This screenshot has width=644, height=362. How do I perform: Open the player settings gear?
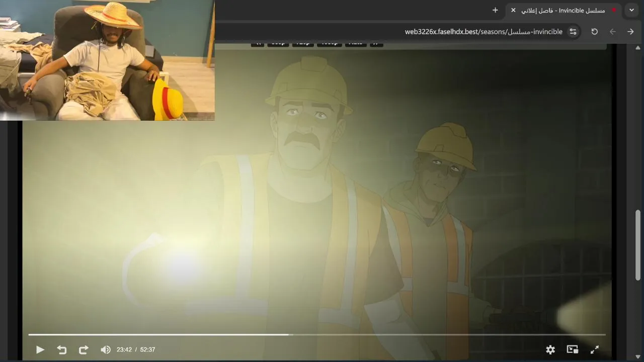coord(550,349)
